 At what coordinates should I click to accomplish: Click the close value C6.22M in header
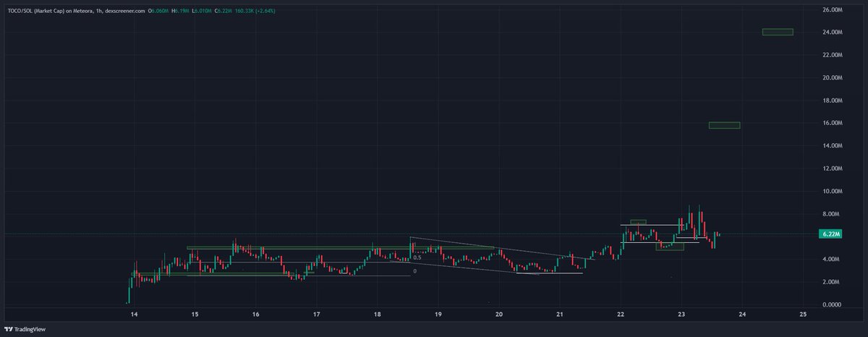point(224,11)
